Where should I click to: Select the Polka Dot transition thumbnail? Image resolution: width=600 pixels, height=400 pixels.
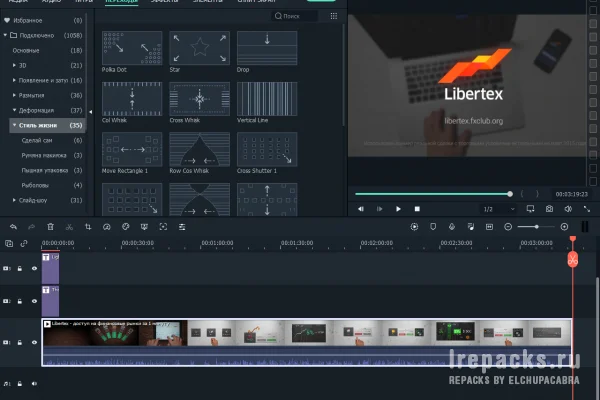point(132,46)
